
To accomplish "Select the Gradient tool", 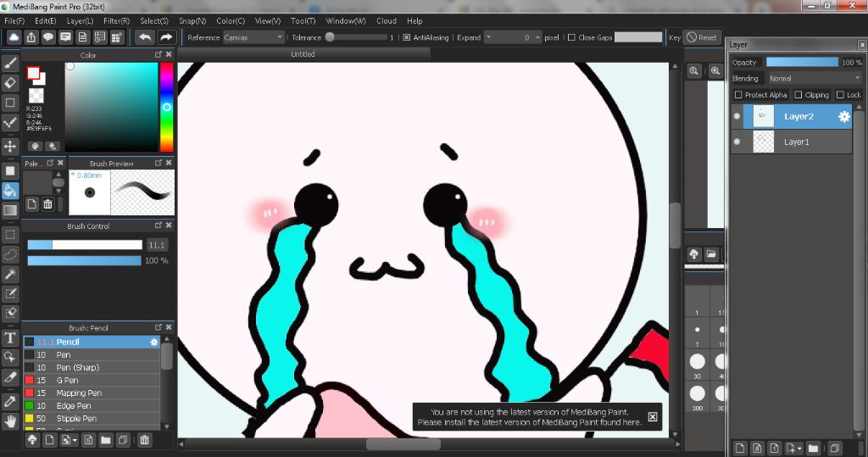I will (10, 210).
